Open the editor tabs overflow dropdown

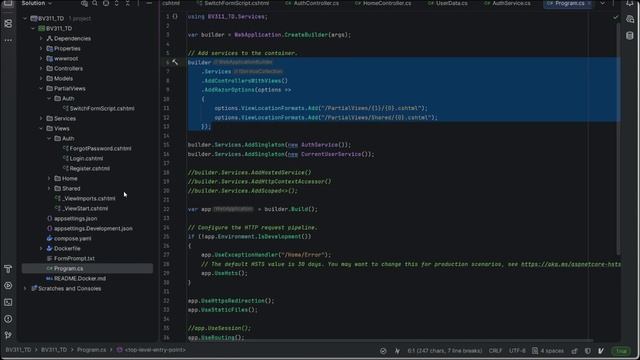tap(603, 3)
